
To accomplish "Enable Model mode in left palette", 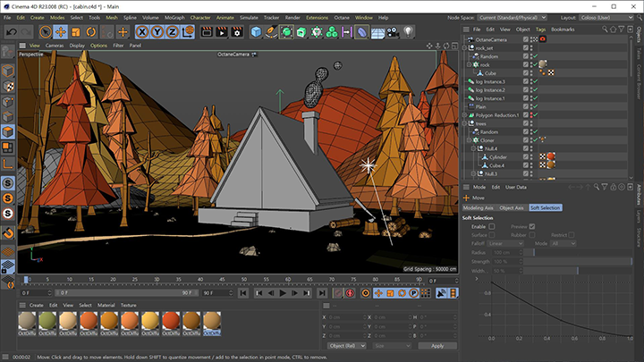I will point(8,71).
